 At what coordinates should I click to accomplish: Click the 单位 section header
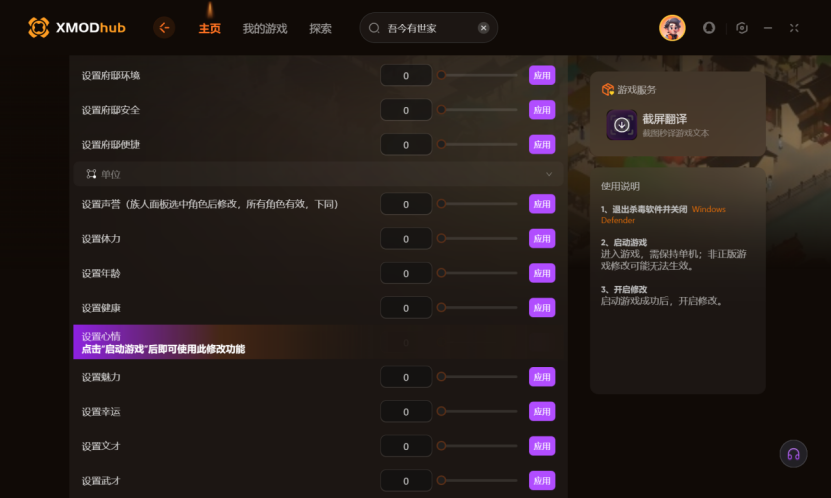(318, 174)
